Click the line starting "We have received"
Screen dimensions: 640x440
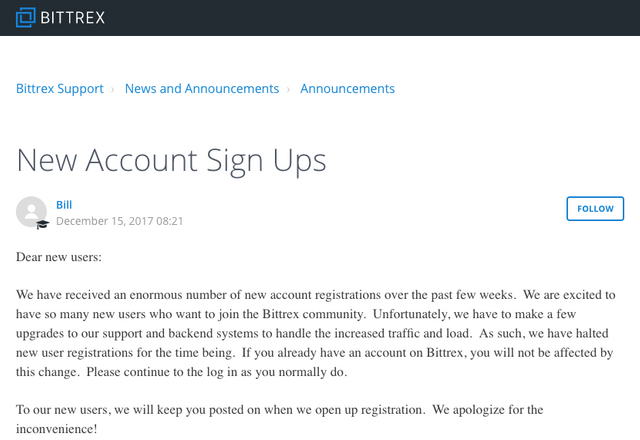(314, 295)
